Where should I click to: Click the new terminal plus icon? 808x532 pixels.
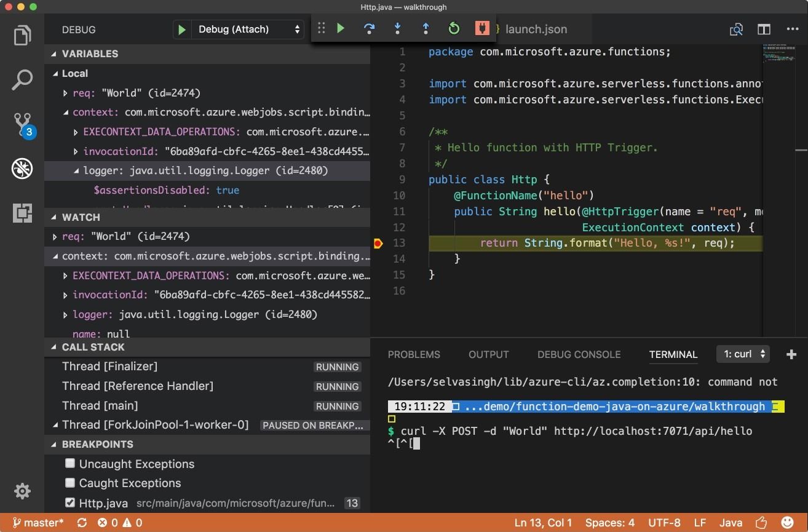[791, 354]
